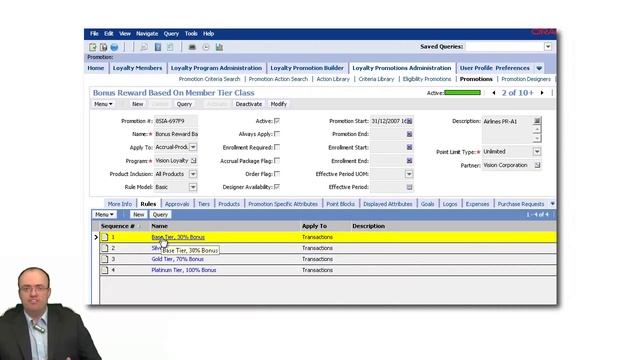Open the Approvals detail tab
The width and height of the screenshot is (640, 360).
tap(177, 204)
